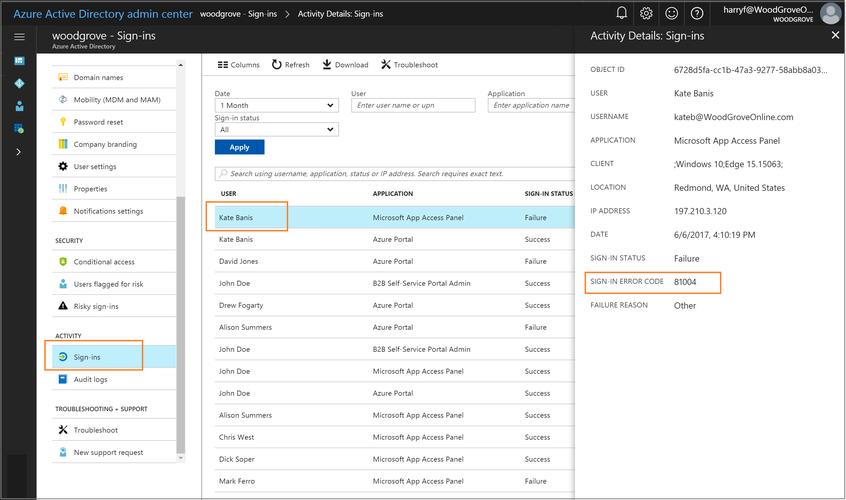Sort by SIGN-IN STATUS column header
Viewport: 846px width, 500px height.
point(549,194)
